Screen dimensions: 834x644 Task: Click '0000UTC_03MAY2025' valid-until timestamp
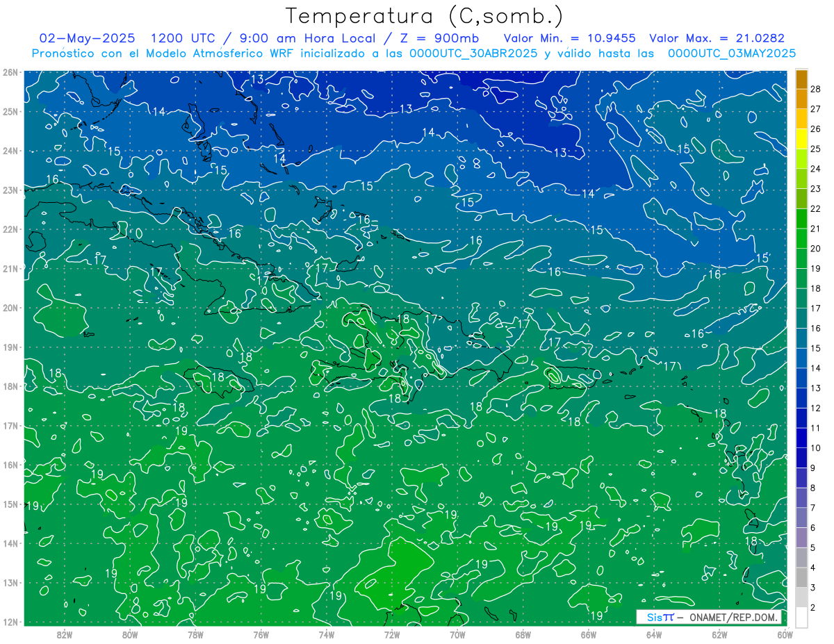[x=732, y=53]
